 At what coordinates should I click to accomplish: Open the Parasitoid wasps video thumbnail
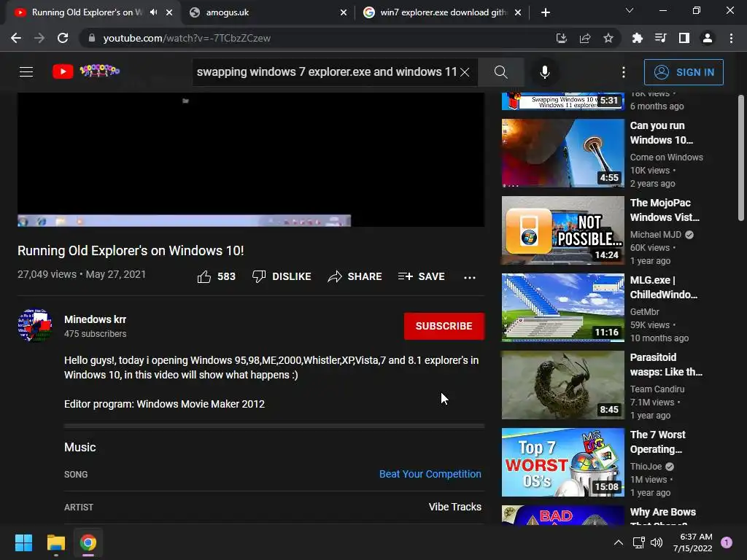pos(562,385)
